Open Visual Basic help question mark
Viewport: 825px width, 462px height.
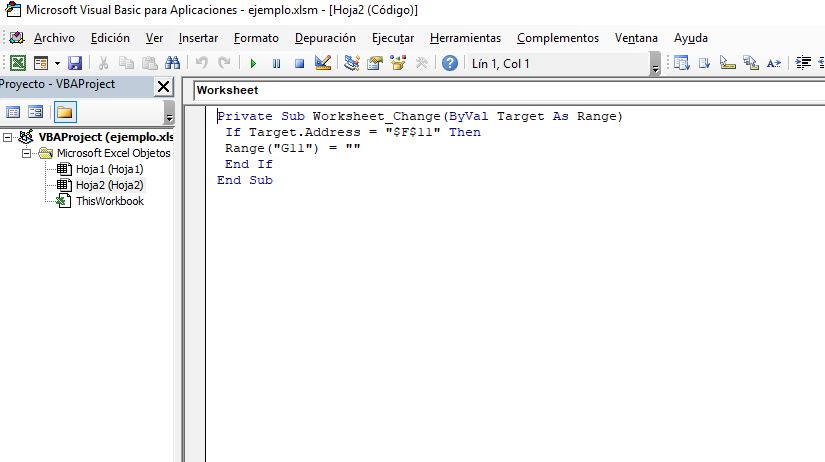point(450,63)
